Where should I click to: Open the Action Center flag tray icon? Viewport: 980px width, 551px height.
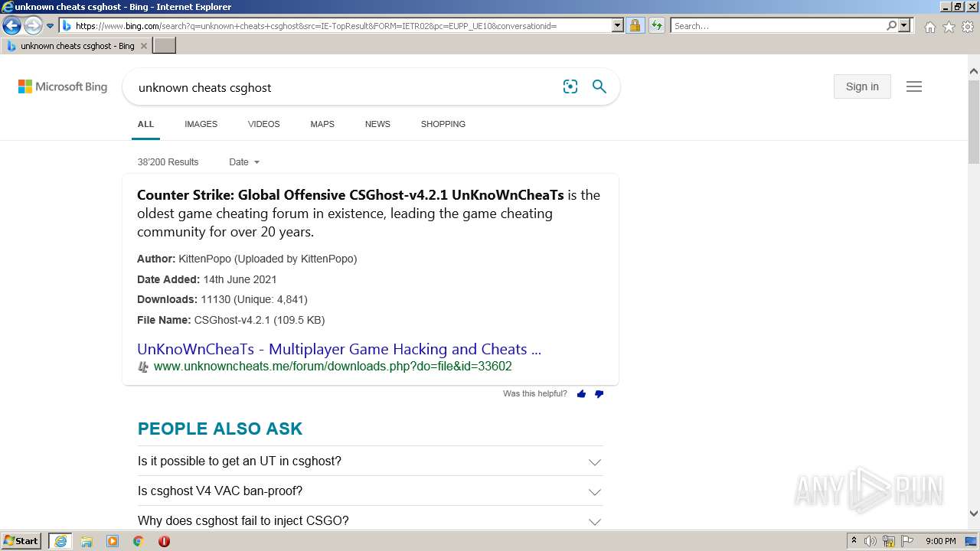point(907,541)
